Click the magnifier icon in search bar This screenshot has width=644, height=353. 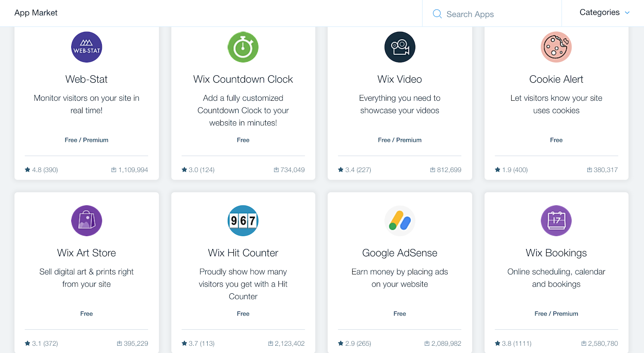(x=437, y=14)
